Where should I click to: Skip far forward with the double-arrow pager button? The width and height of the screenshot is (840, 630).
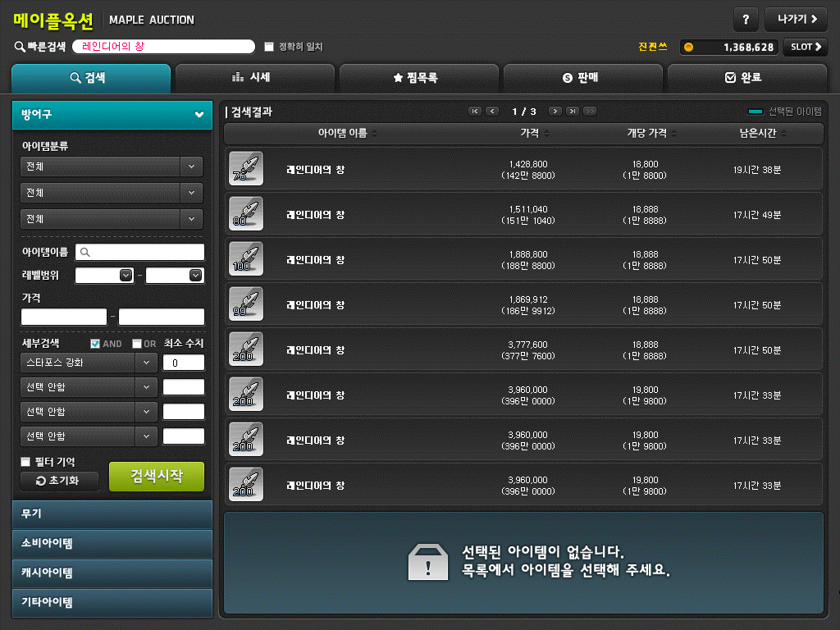coord(590,112)
